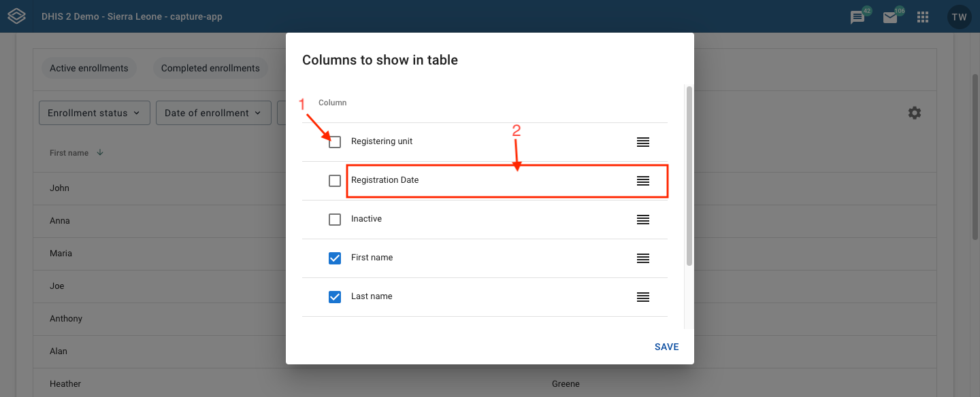Open the TW user profile avatar
Image resolution: width=980 pixels, height=397 pixels.
(x=960, y=17)
